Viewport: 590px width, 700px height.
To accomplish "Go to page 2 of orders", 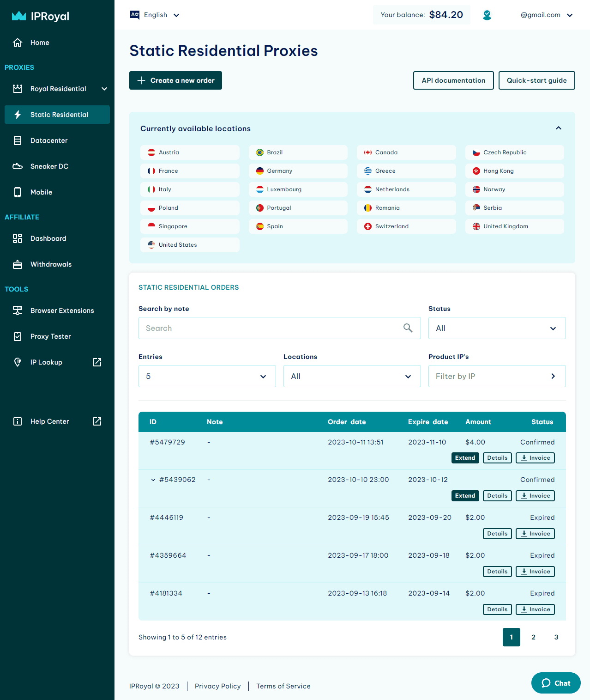I will [x=534, y=637].
